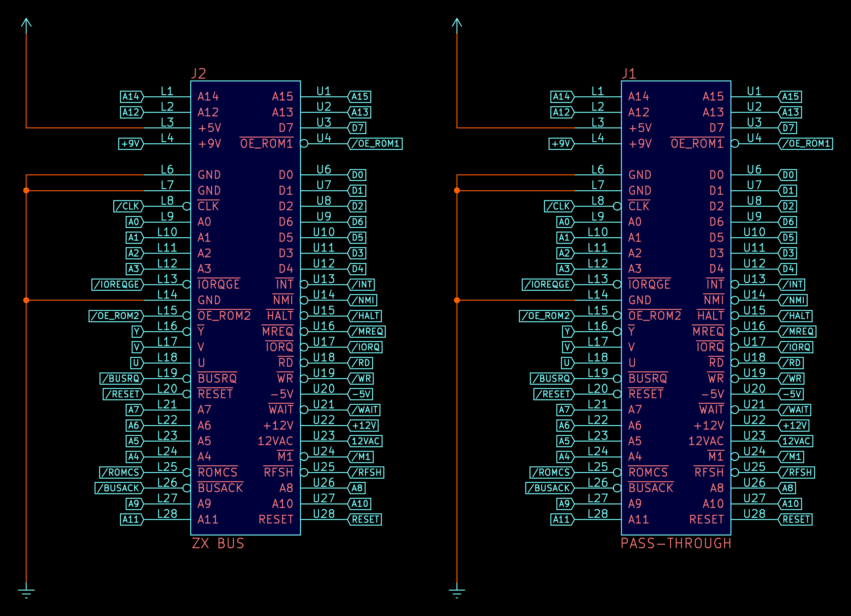
Task: Select the /OE_ROM1 net label on J2
Action: [376, 144]
